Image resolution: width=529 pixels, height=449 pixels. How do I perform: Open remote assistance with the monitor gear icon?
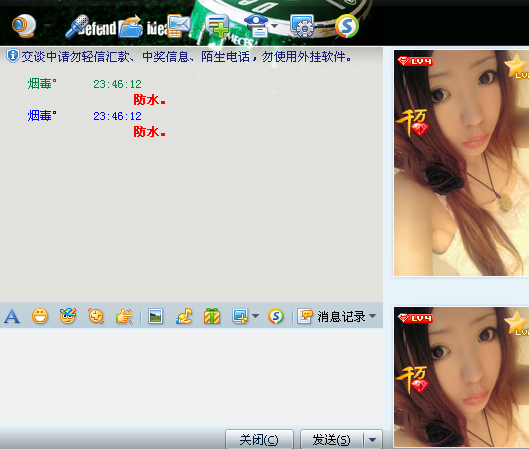(303, 26)
